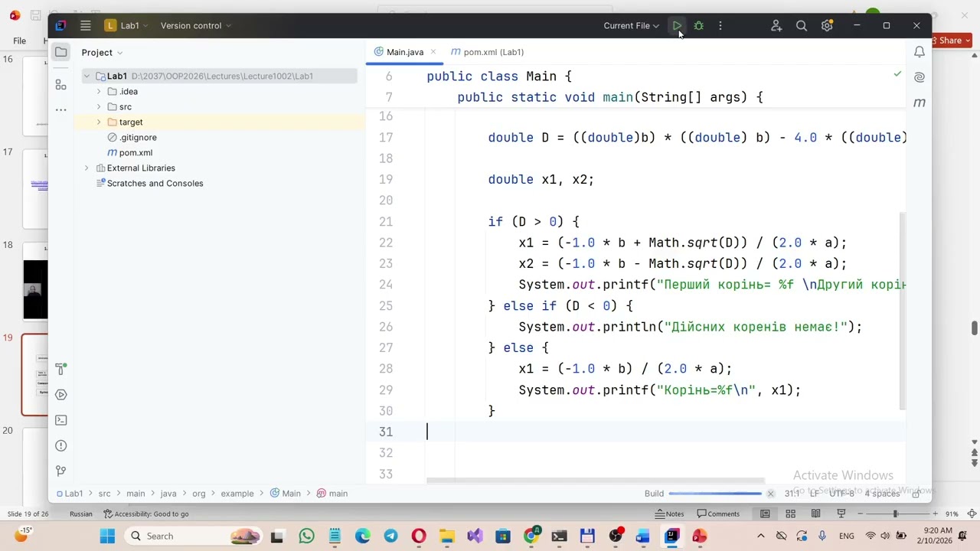980x551 pixels.
Task: Click 'Main' class in breadcrumb bar
Action: tap(285, 494)
